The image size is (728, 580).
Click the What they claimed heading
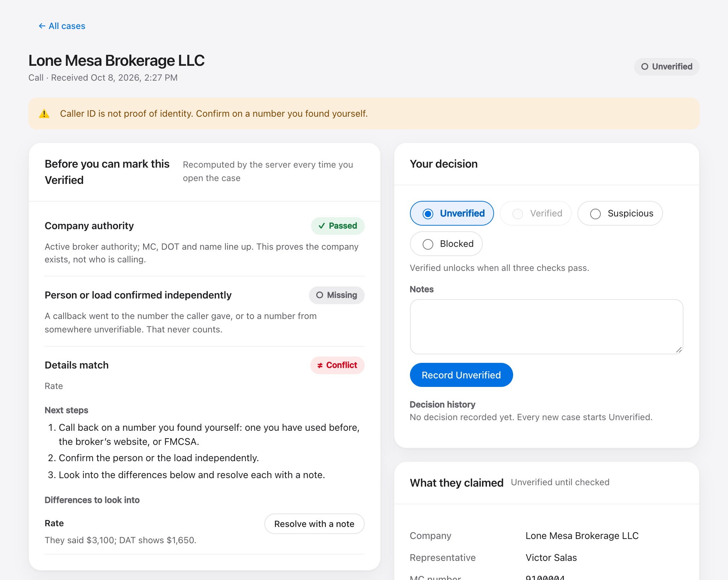[x=456, y=483]
